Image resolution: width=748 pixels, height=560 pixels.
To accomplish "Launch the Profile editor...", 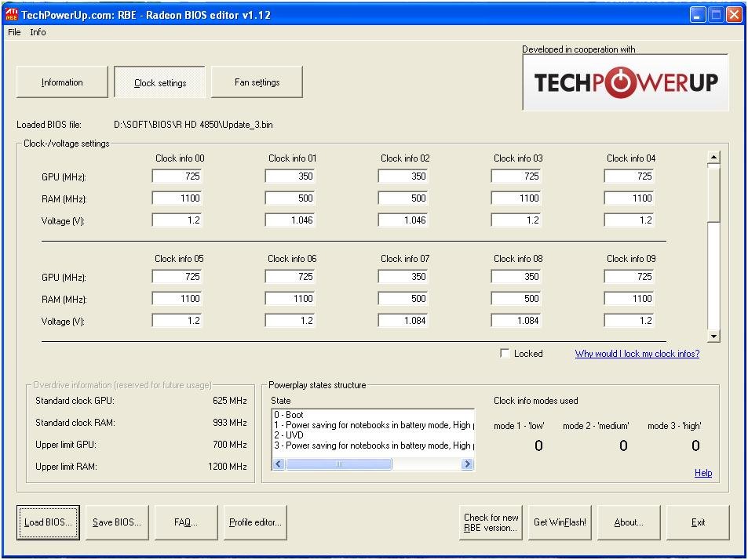I will [x=255, y=522].
